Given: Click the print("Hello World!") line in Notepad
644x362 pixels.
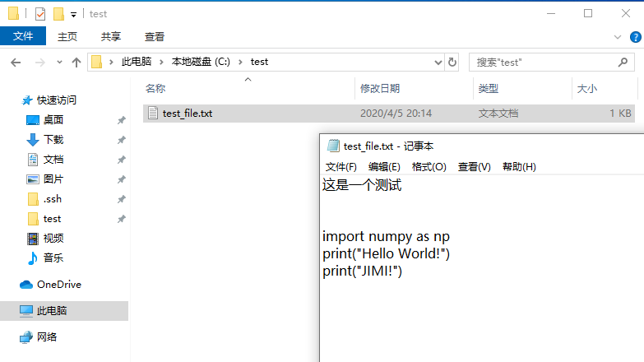Looking at the screenshot, I should click(x=386, y=254).
